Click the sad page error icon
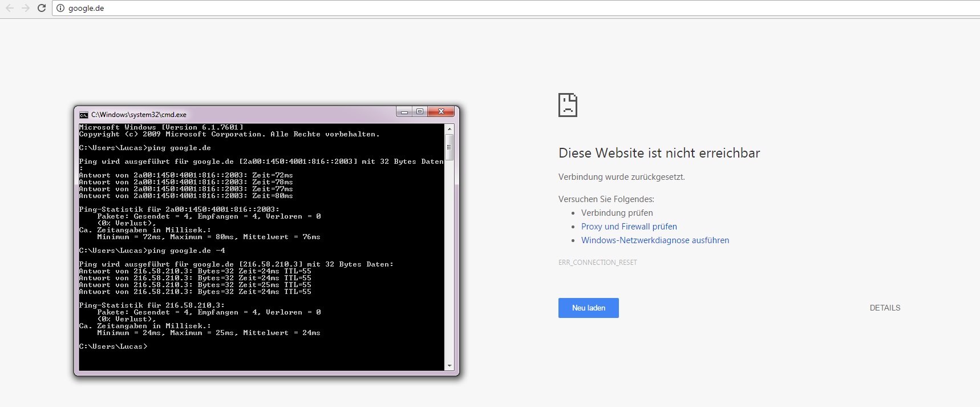Viewport: 980px width, 407px height. point(568,105)
